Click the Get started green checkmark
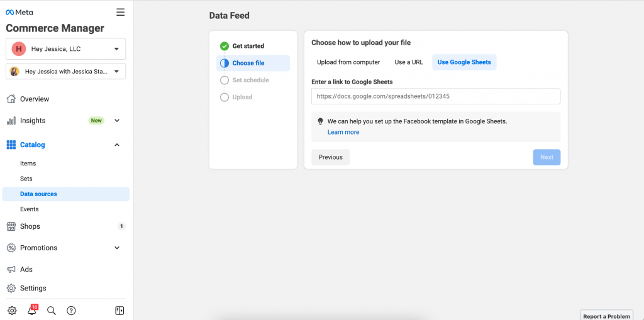The height and width of the screenshot is (320, 644). pos(225,46)
